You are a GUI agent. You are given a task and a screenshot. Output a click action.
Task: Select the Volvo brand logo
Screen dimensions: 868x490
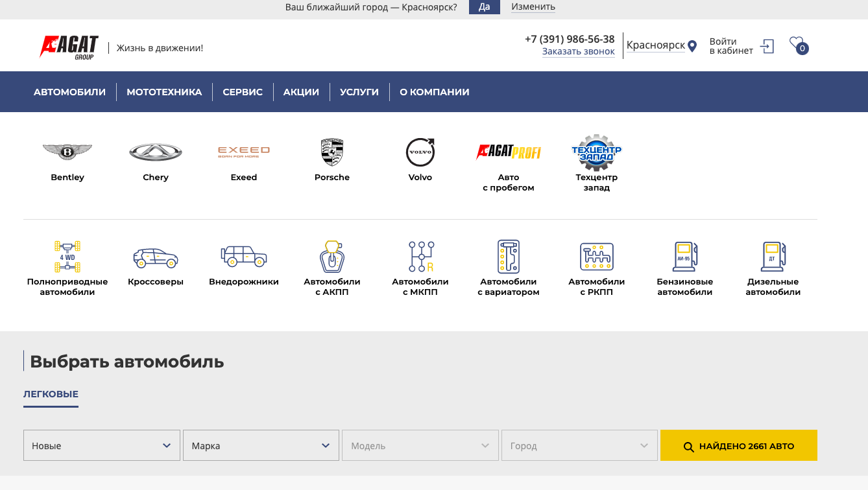coord(420,152)
